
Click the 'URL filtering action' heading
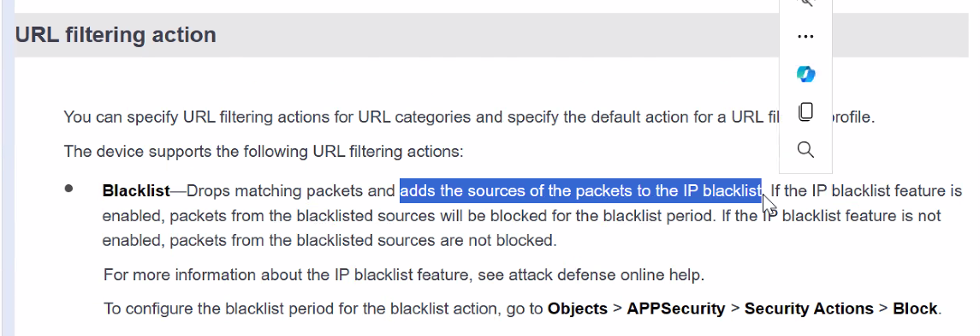pos(116,34)
